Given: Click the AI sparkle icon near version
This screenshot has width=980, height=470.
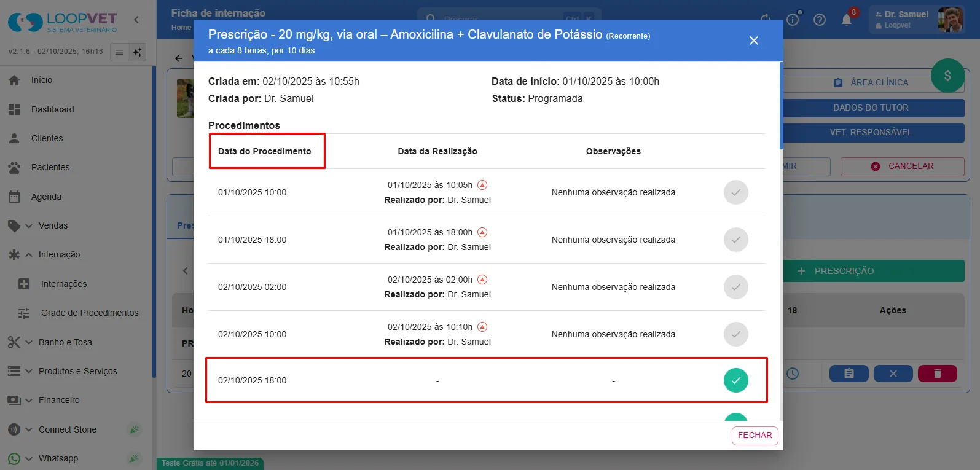Looking at the screenshot, I should coord(137,52).
